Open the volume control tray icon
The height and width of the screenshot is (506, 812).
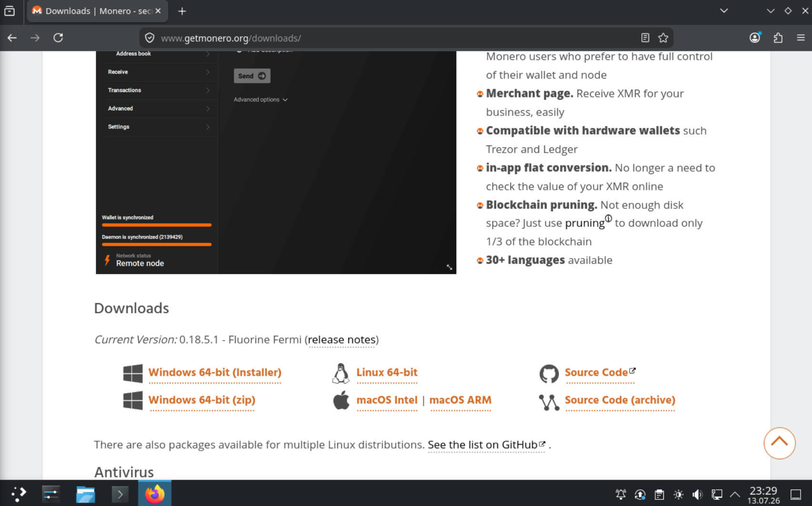pos(698,495)
